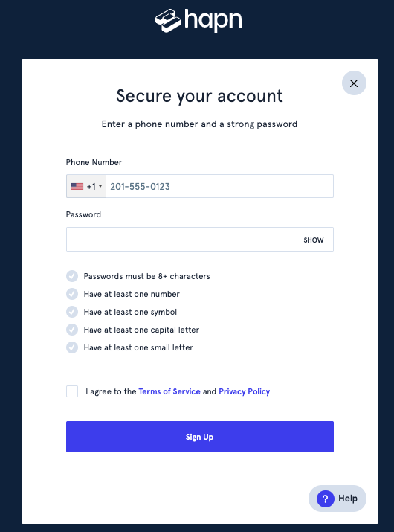This screenshot has height=532, width=394.
Task: Expand the country selector arrow
Action: click(x=100, y=186)
